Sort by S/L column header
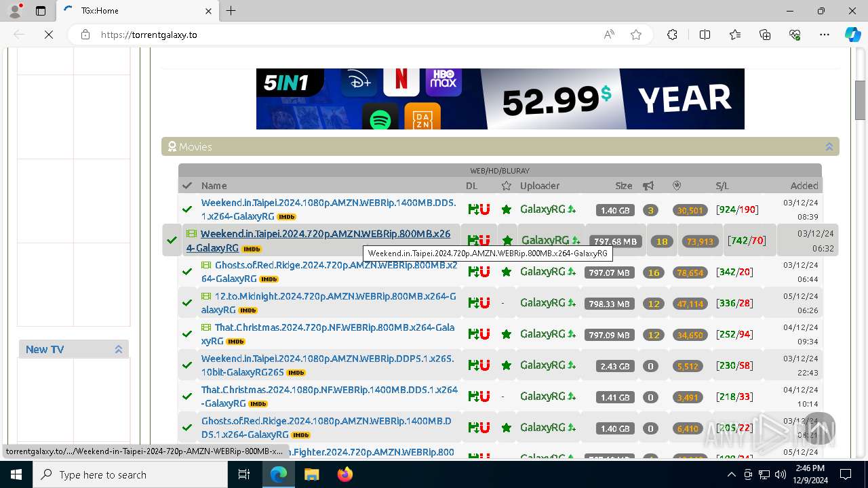Screen dimensions: 868x488 722,186
